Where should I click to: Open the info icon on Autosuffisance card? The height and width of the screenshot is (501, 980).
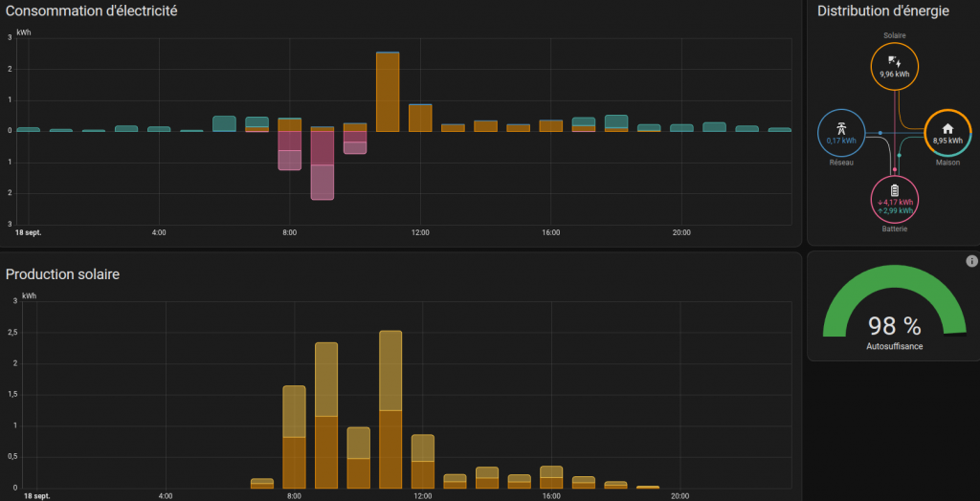[971, 261]
